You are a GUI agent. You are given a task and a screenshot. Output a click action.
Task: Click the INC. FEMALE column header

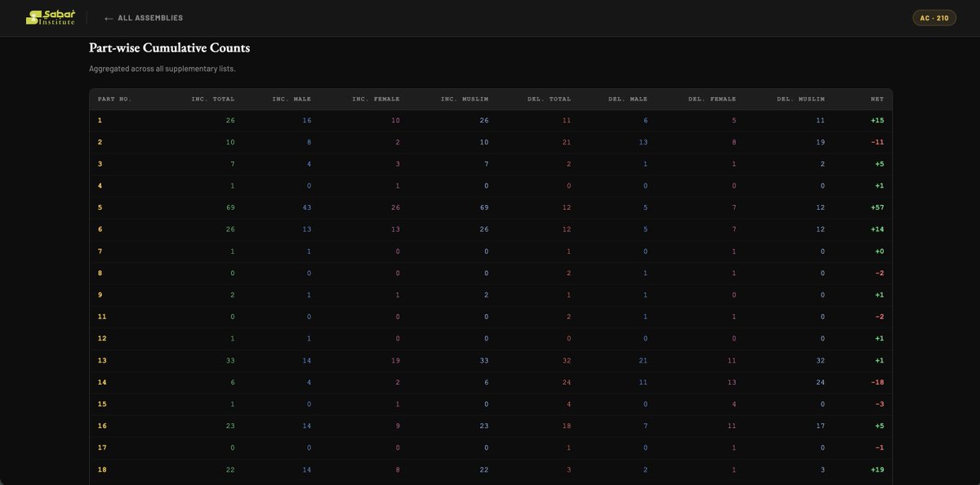tap(376, 99)
